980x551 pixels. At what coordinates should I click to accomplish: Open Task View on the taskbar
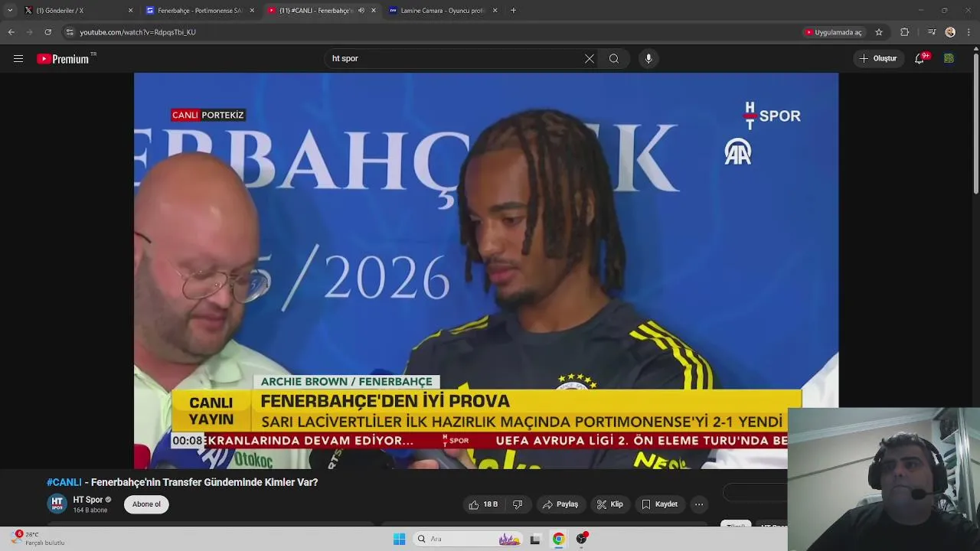pos(535,539)
